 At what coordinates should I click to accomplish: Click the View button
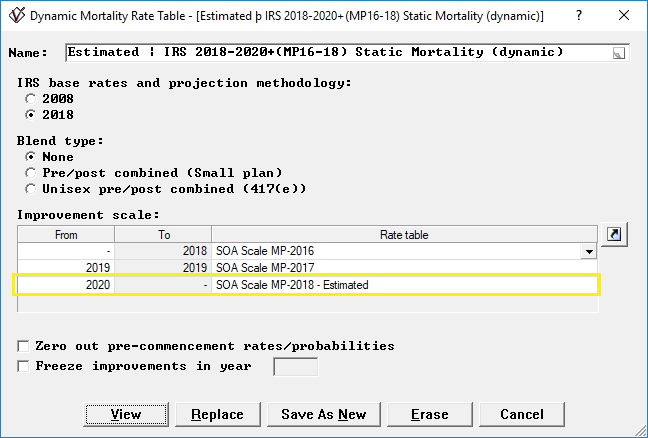pos(125,414)
